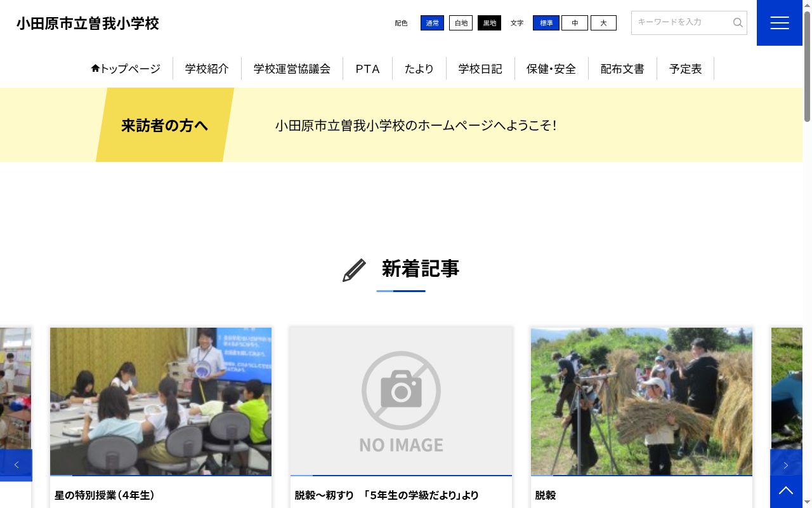Open 保健・安全 menu item
The width and height of the screenshot is (812, 508).
551,69
